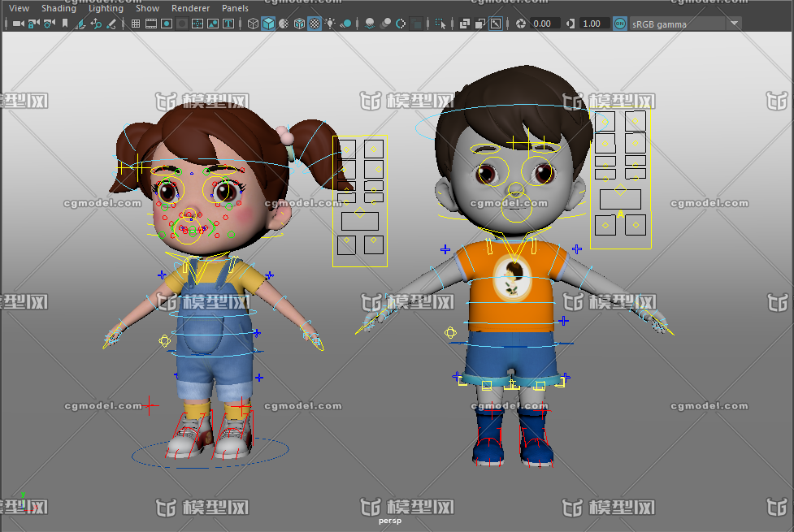Screen dimensions: 794x532
Task: Click the Smooth Shade All cube icon
Action: point(268,24)
